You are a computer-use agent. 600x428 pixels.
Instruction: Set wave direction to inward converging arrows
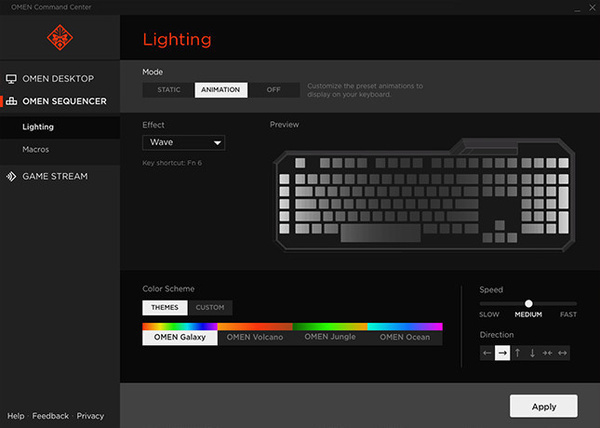pyautogui.click(x=547, y=353)
